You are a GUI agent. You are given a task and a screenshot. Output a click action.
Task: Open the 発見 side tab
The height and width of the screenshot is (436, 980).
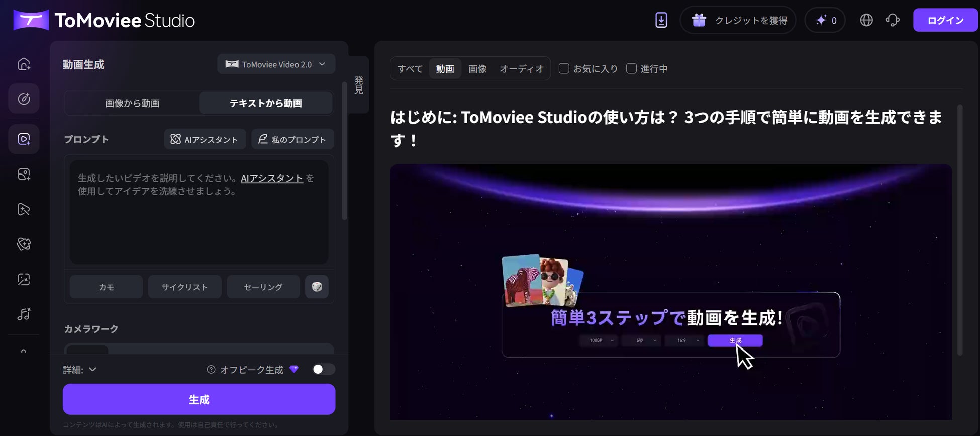359,85
